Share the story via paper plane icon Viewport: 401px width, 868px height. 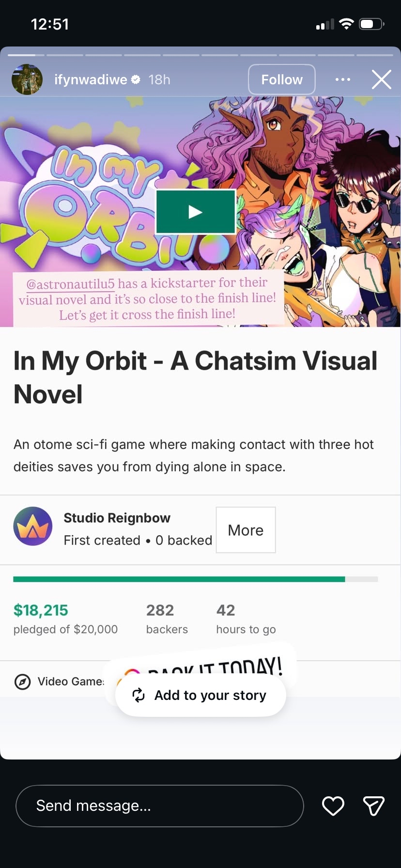(x=373, y=806)
